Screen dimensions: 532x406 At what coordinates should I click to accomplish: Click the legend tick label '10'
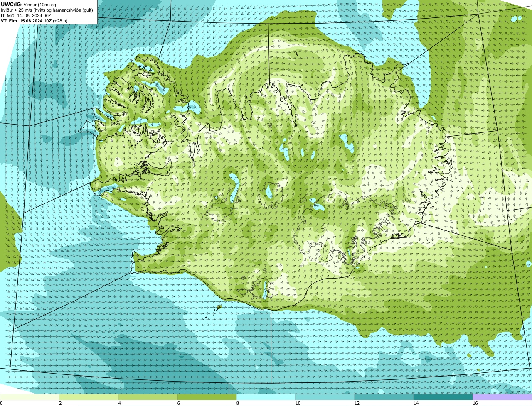pos(298,403)
